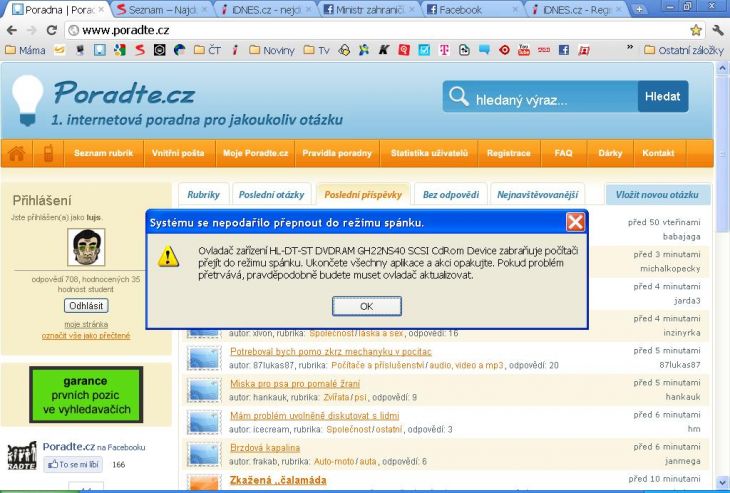Open the red iDNES 'i' bookmark

pos(235,50)
